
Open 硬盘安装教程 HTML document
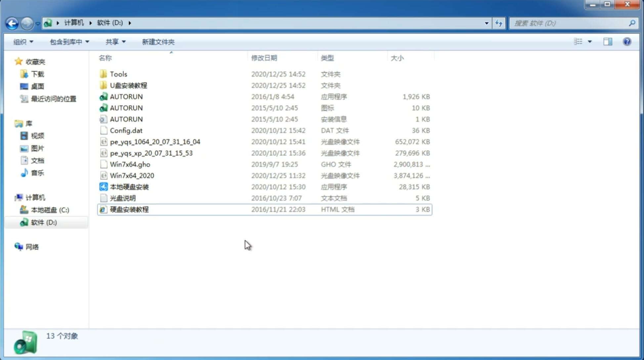pos(129,209)
